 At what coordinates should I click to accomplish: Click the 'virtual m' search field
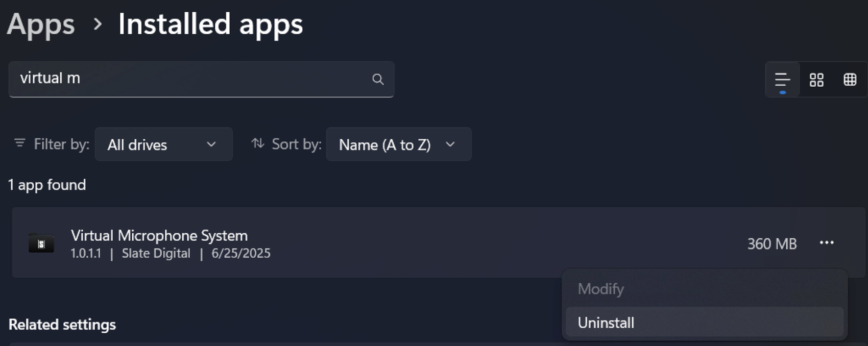[201, 79]
